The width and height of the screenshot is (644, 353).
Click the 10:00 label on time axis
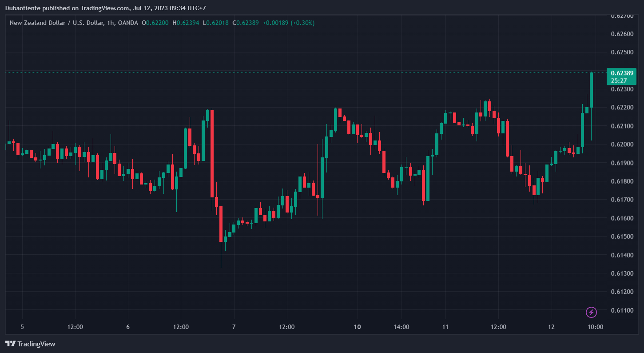tap(595, 327)
